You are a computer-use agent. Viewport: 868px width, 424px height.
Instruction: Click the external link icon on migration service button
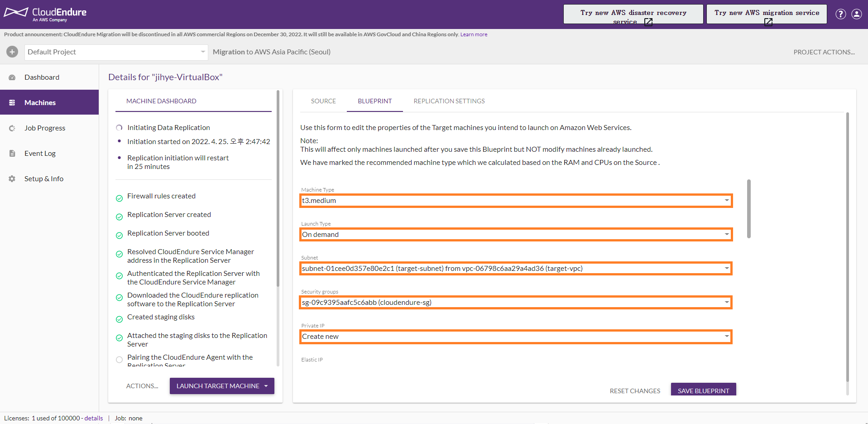(x=768, y=22)
